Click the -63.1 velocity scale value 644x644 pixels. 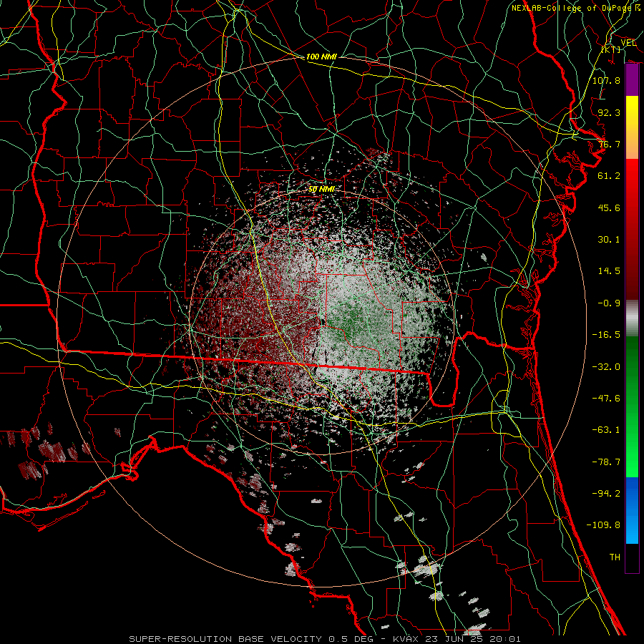coord(606,430)
